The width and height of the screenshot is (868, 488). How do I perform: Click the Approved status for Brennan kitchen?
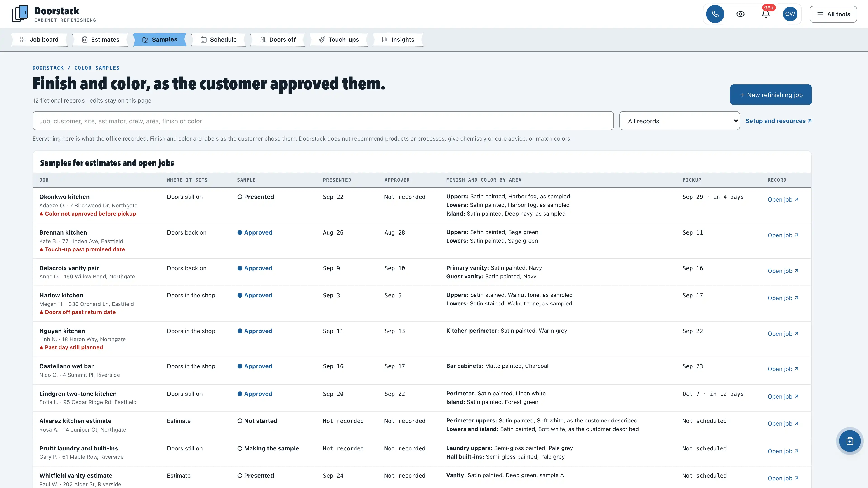[x=255, y=232]
